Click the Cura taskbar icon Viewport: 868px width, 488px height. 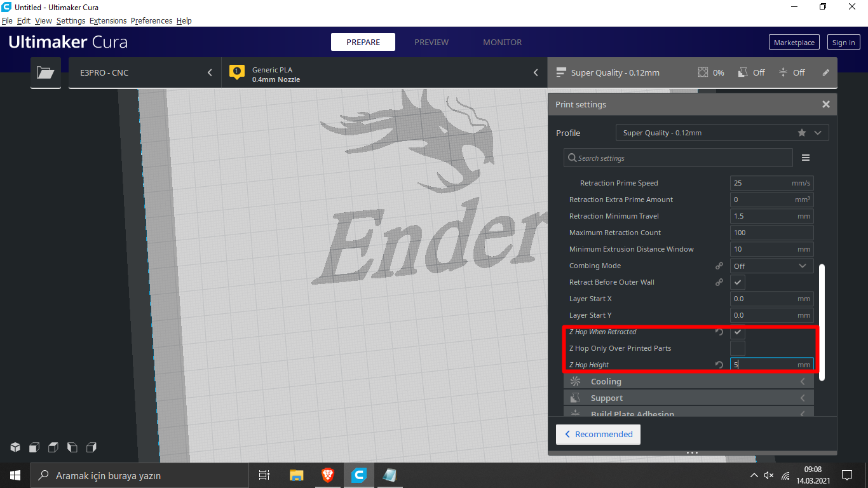(359, 475)
